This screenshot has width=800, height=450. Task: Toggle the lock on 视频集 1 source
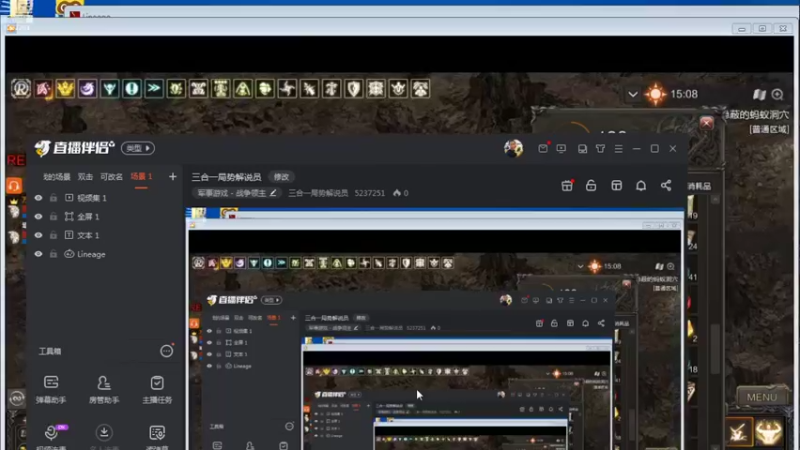(54, 198)
